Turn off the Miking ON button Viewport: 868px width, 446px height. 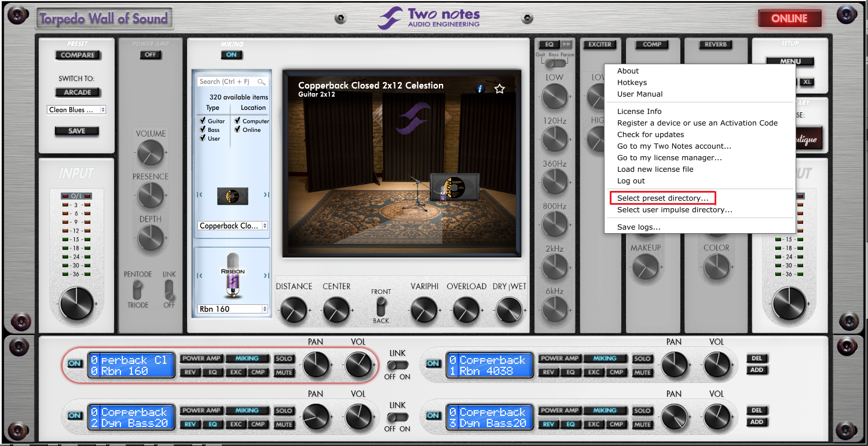(232, 55)
